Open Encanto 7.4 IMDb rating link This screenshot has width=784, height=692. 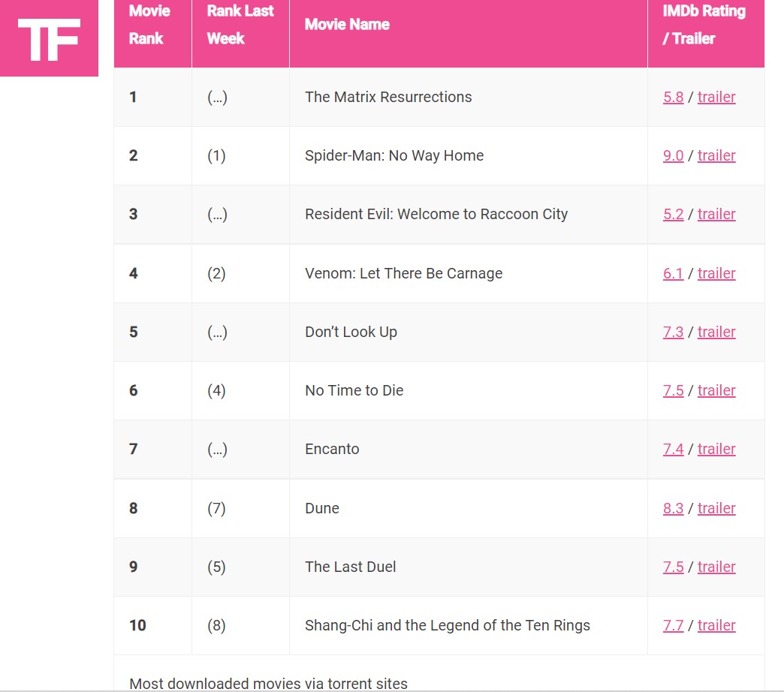(x=673, y=449)
